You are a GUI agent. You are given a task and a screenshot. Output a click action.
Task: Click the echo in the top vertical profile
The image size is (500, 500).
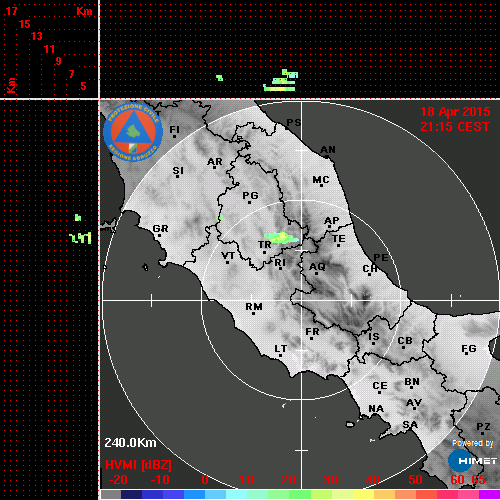281,81
